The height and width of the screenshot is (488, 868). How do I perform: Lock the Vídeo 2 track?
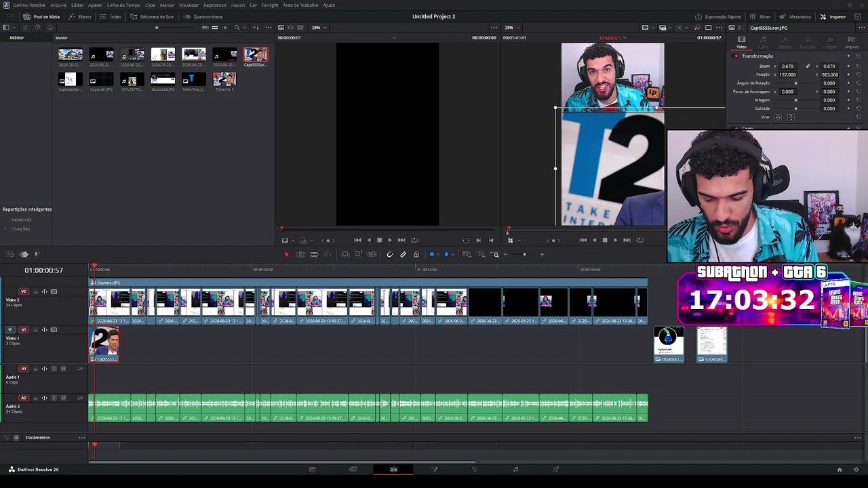pyautogui.click(x=35, y=292)
